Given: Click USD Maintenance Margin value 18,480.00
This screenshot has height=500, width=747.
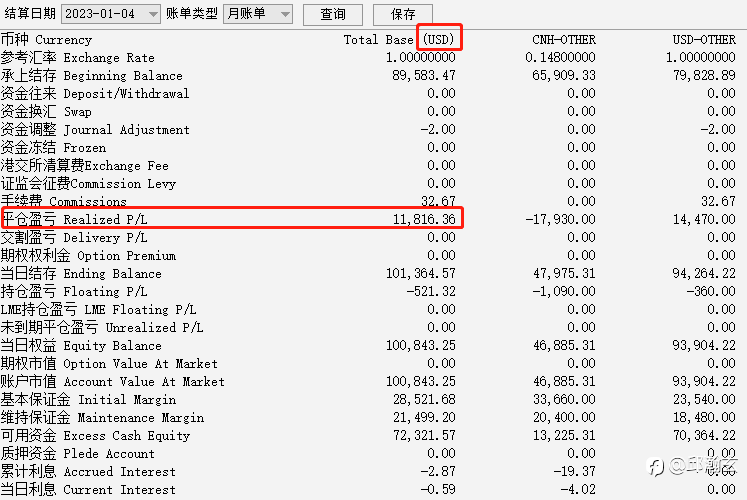Looking at the screenshot, I should pos(704,417).
